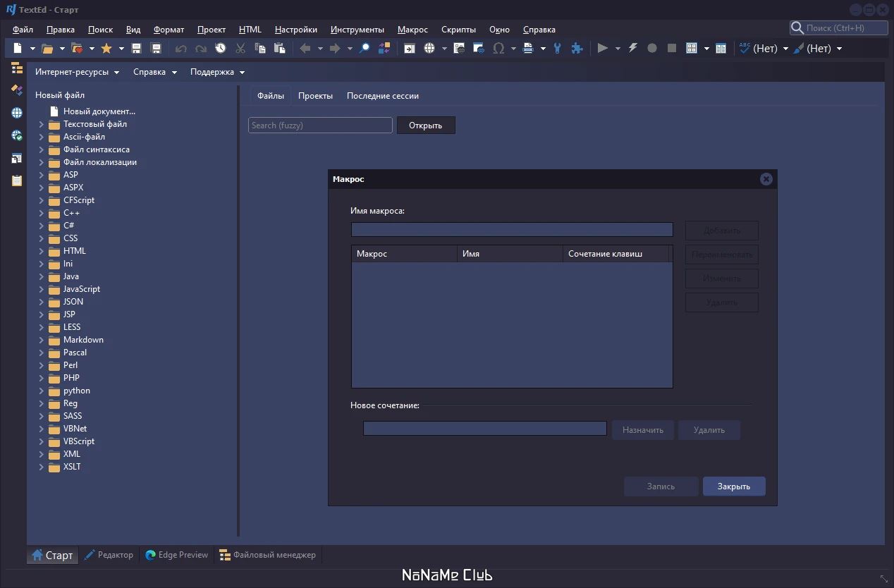The height and width of the screenshot is (588, 894).
Task: Open the spell check language dropdown arrow
Action: tap(785, 49)
